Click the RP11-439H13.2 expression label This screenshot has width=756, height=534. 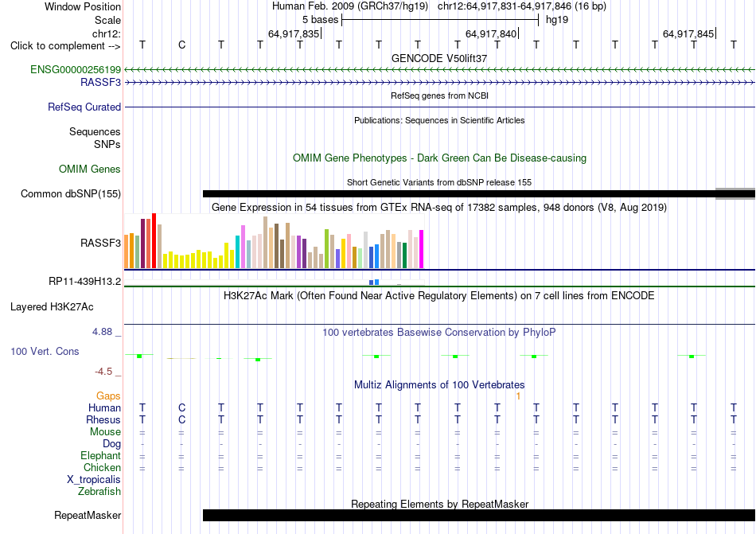(85, 282)
